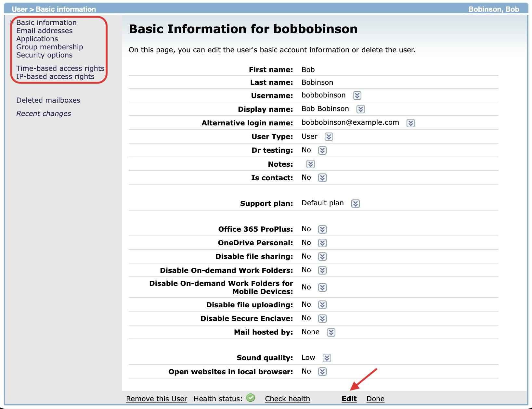The image size is (532, 409).
Task: Click the User Type value User
Action: coord(310,136)
